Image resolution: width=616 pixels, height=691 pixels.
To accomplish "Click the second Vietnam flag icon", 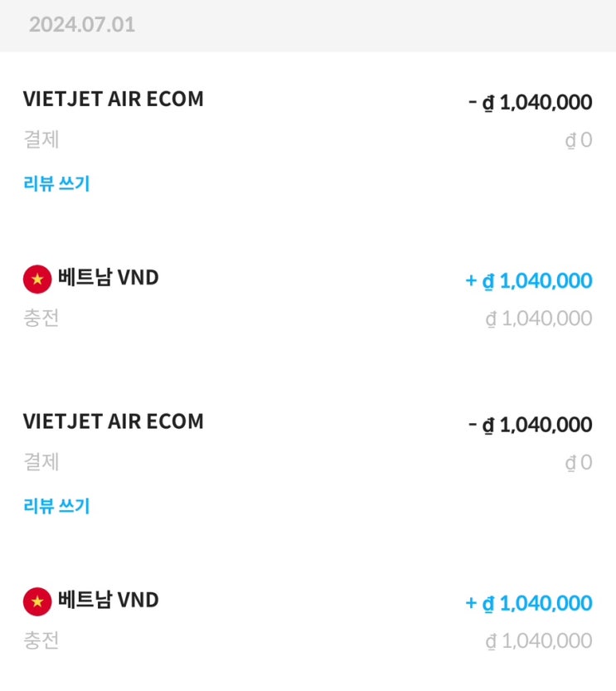I will [37, 601].
